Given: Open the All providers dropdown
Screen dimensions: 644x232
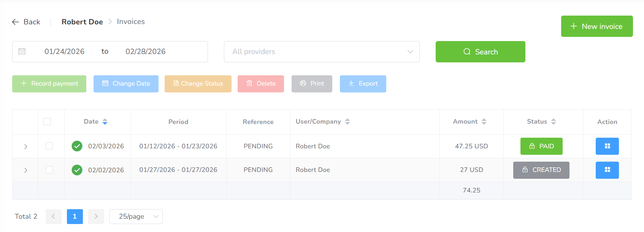Looking at the screenshot, I should (321, 52).
